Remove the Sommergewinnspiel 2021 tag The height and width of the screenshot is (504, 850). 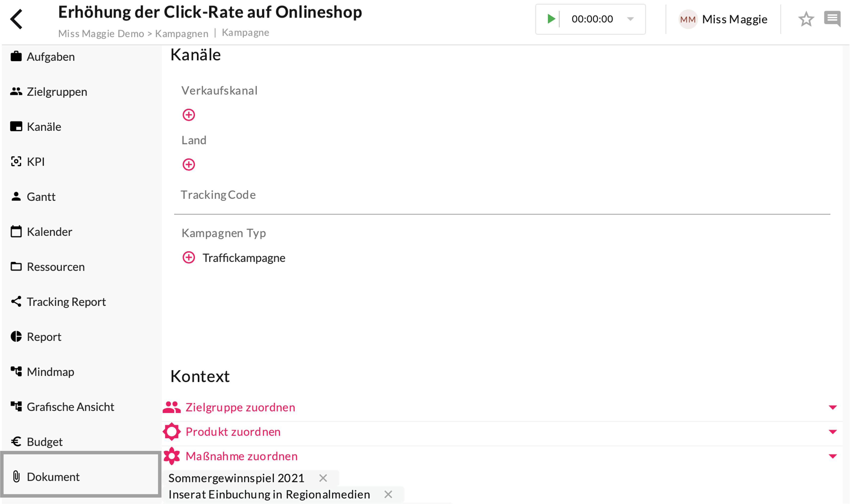pyautogui.click(x=323, y=478)
